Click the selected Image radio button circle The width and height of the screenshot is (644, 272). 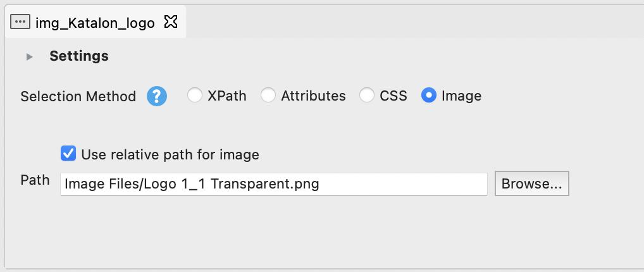click(429, 96)
